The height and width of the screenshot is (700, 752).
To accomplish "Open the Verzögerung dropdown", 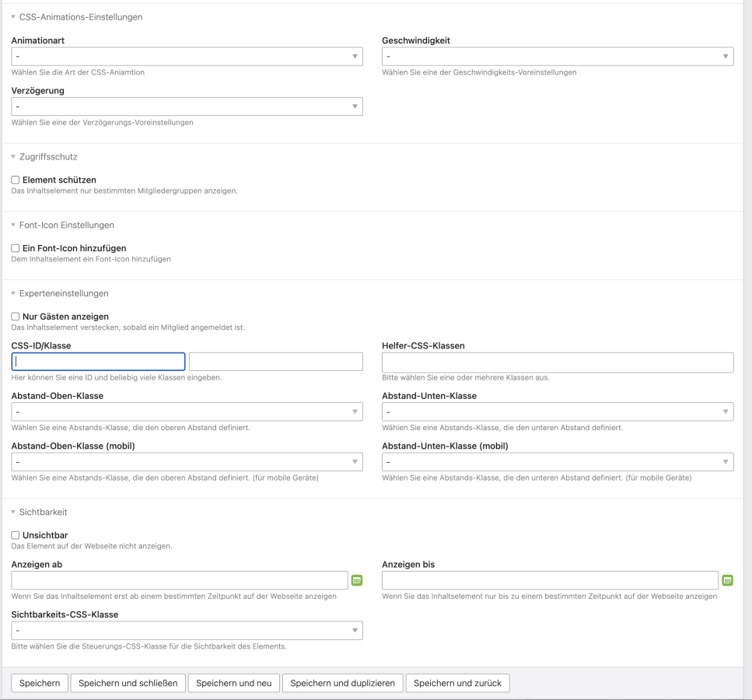I will [x=187, y=107].
